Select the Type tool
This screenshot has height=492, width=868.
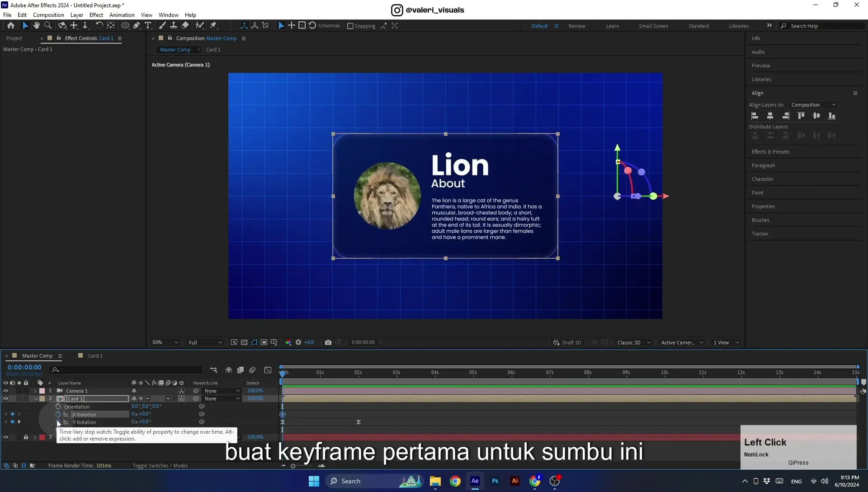click(148, 26)
